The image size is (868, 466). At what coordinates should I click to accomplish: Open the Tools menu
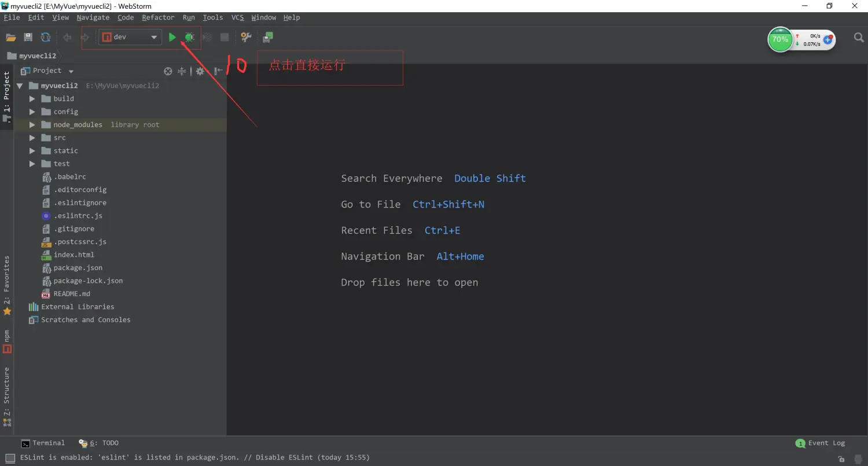(212, 17)
